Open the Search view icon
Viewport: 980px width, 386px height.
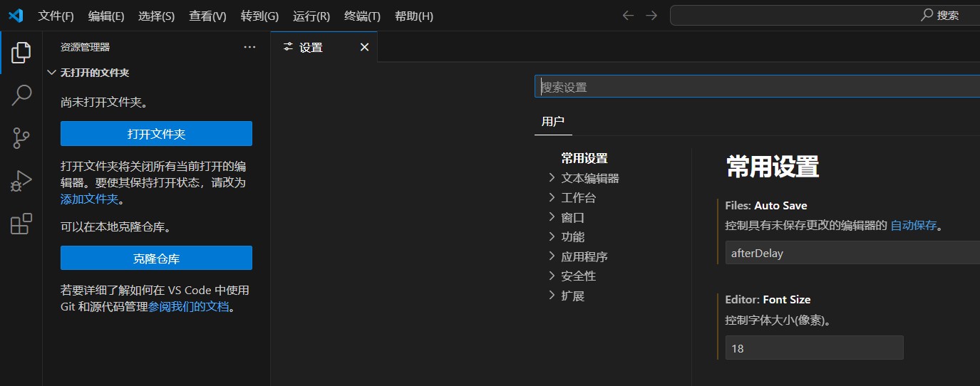pos(21,95)
